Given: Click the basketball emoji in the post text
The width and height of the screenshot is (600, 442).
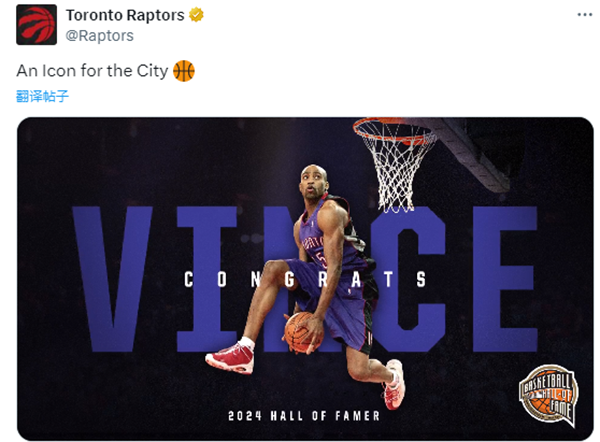Looking at the screenshot, I should pyautogui.click(x=184, y=71).
